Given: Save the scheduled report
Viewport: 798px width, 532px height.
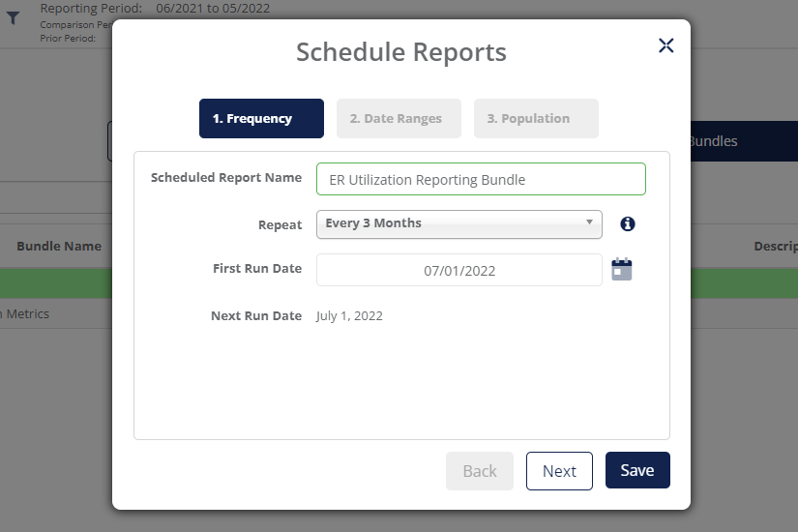Looking at the screenshot, I should 637,470.
